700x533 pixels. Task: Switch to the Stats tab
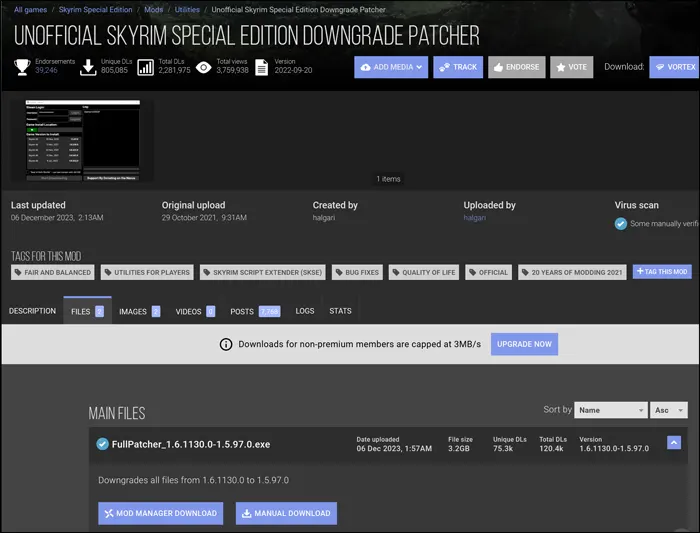pyautogui.click(x=340, y=311)
